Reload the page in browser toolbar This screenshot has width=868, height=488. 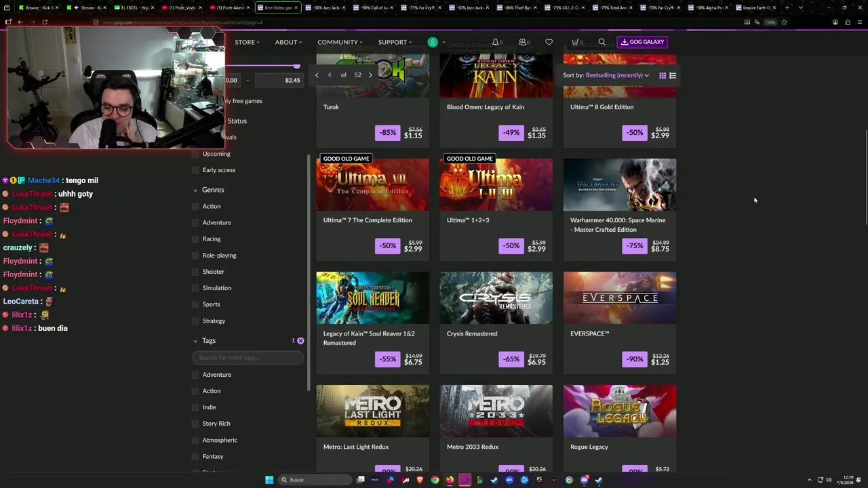pos(45,22)
